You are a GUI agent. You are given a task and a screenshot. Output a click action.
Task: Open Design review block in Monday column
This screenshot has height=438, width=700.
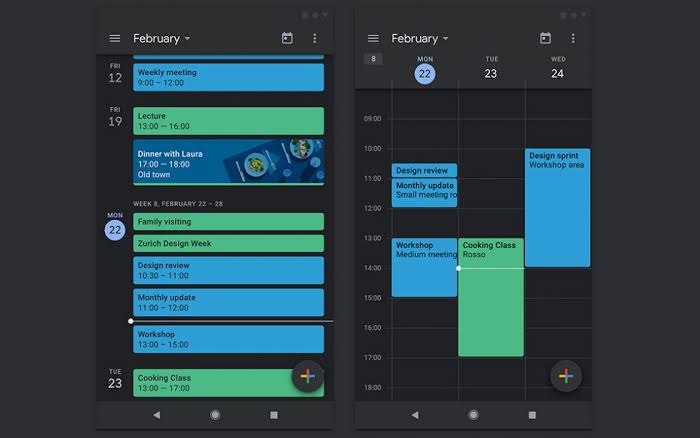point(424,170)
